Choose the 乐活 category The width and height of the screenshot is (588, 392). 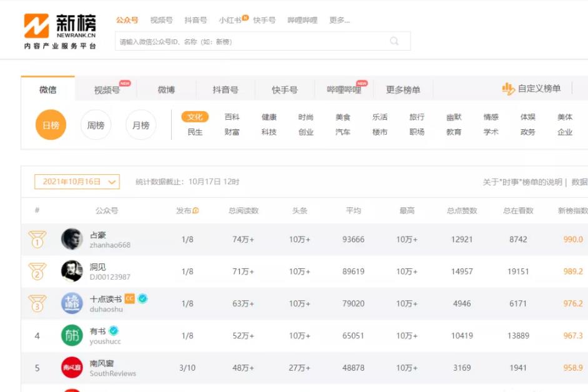pyautogui.click(x=380, y=117)
